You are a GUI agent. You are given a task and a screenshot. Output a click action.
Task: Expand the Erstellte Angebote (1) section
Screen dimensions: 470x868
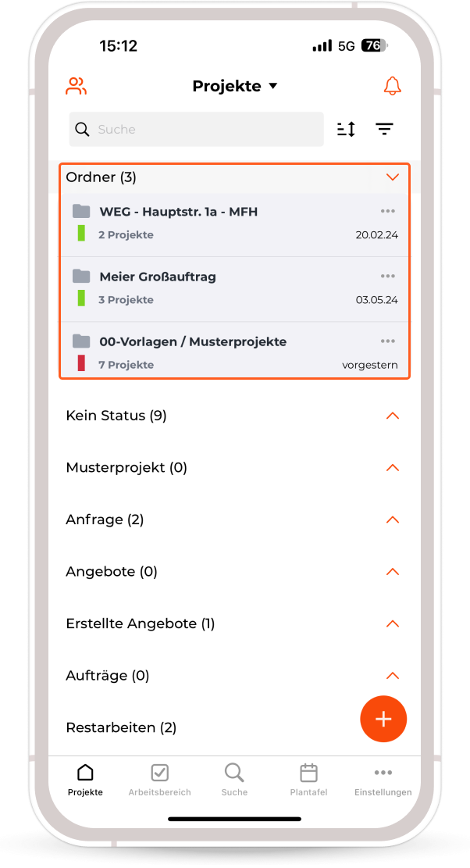coord(392,624)
